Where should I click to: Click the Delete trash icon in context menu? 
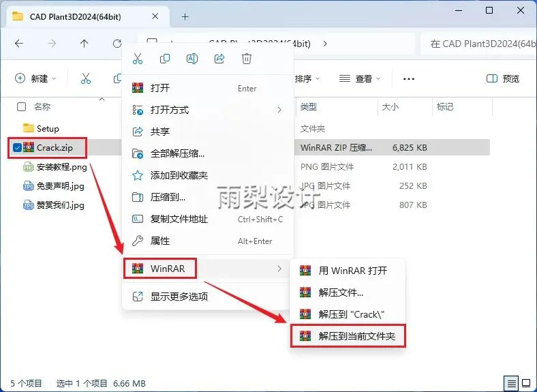246,59
